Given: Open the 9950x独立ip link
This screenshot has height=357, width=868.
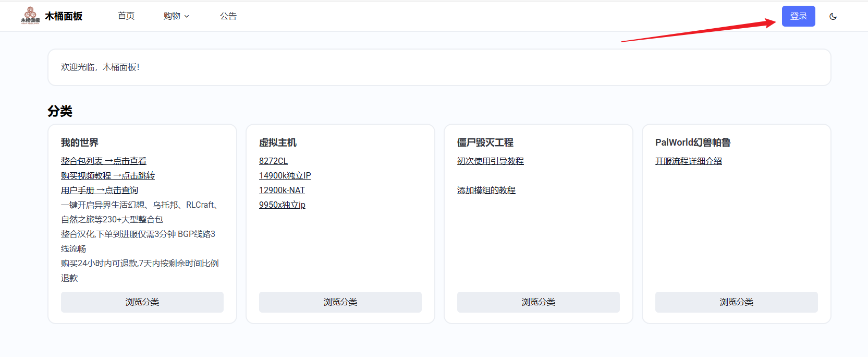Looking at the screenshot, I should [x=282, y=205].
